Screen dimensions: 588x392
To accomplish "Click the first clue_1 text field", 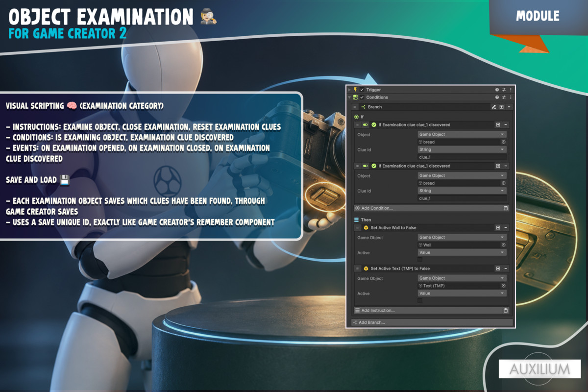I will point(462,157).
